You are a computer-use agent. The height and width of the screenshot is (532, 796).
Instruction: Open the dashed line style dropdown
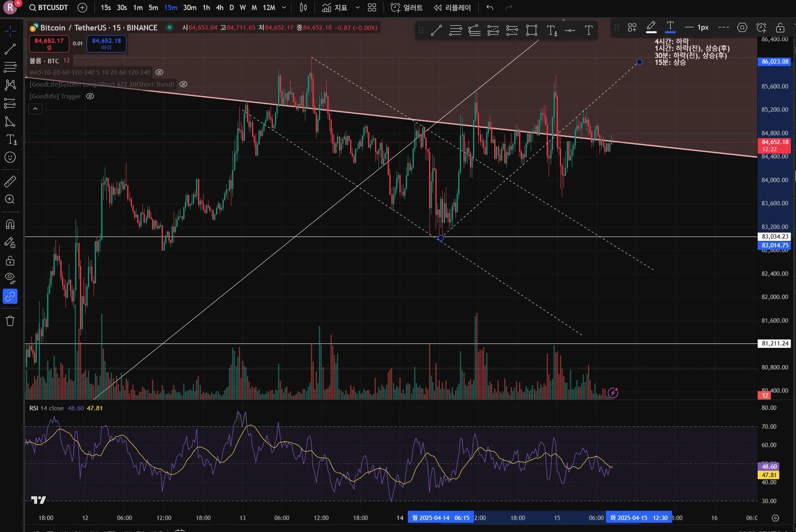pyautogui.click(x=724, y=28)
